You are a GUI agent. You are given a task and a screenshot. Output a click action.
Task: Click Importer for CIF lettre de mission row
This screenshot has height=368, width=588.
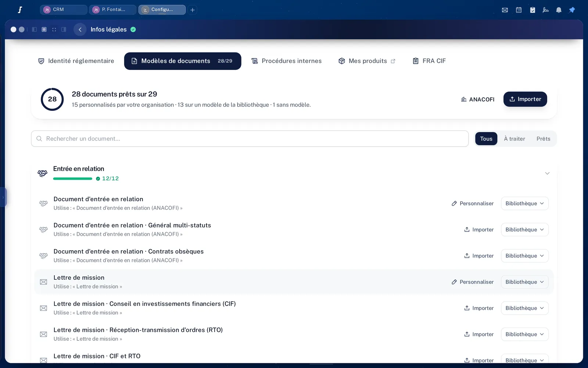tap(479, 308)
